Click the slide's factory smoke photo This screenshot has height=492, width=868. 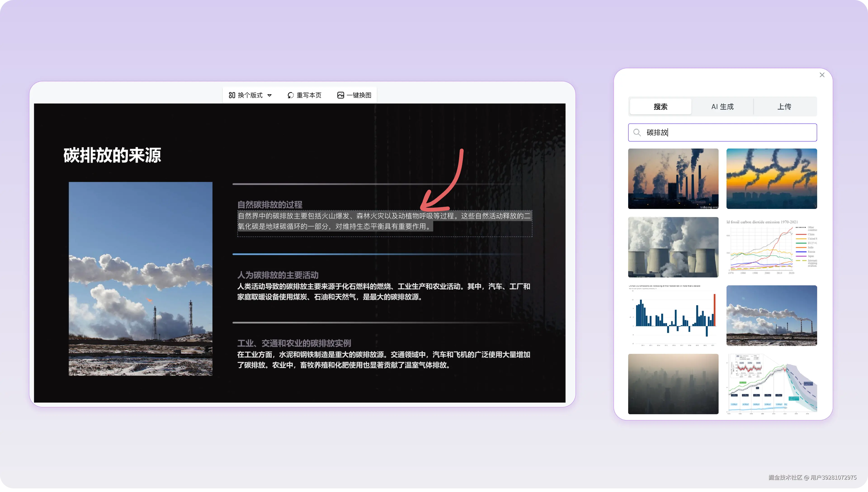point(141,278)
